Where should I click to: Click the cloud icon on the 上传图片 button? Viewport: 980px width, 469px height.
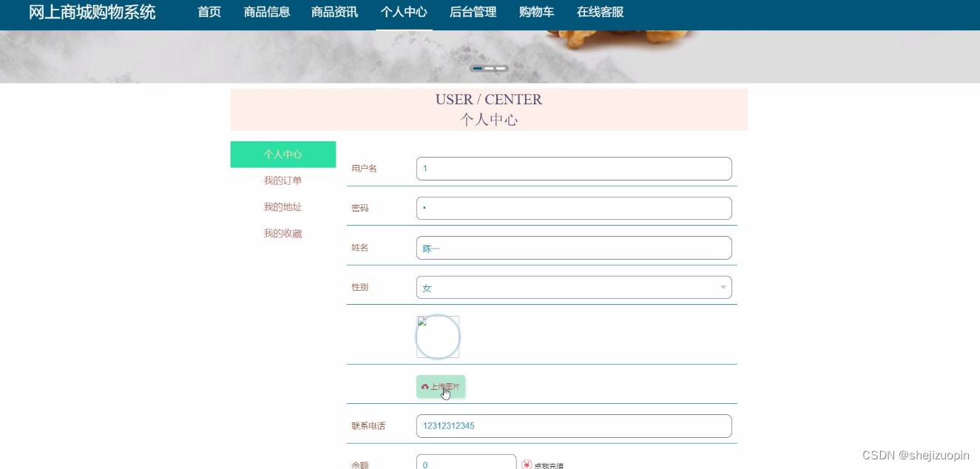tap(424, 386)
